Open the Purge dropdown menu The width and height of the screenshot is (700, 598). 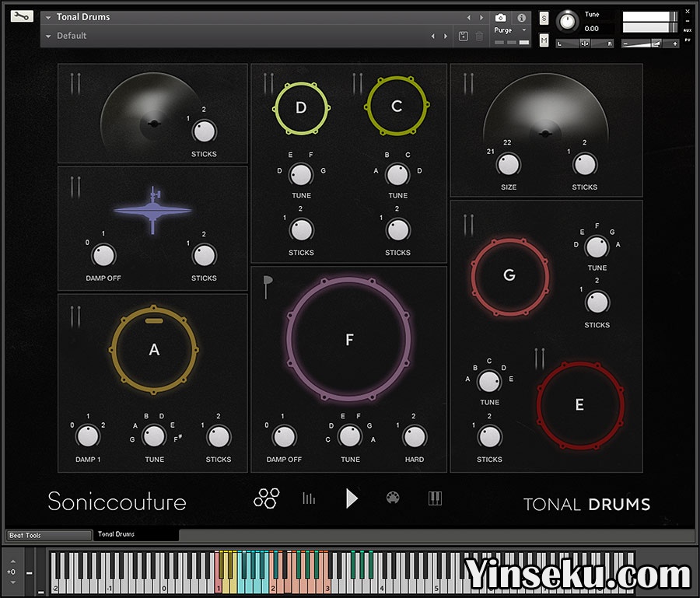pyautogui.click(x=510, y=30)
